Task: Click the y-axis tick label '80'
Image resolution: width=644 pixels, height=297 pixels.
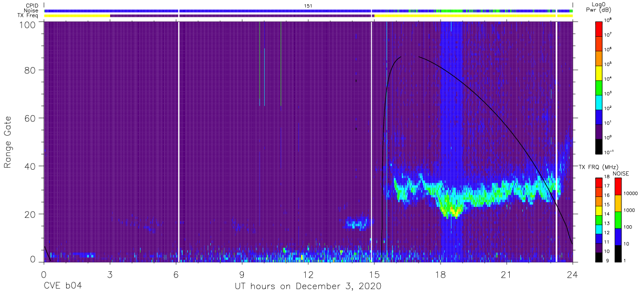Action: click(30, 70)
